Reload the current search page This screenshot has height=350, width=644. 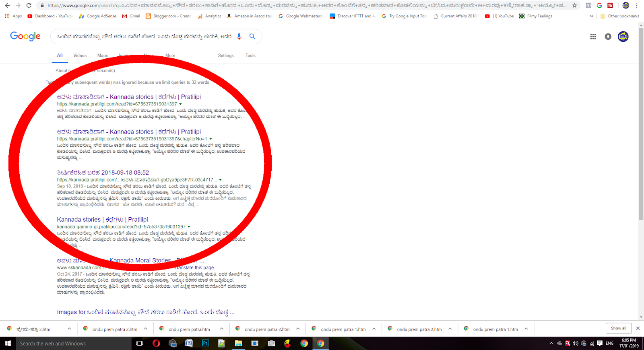tap(29, 5)
